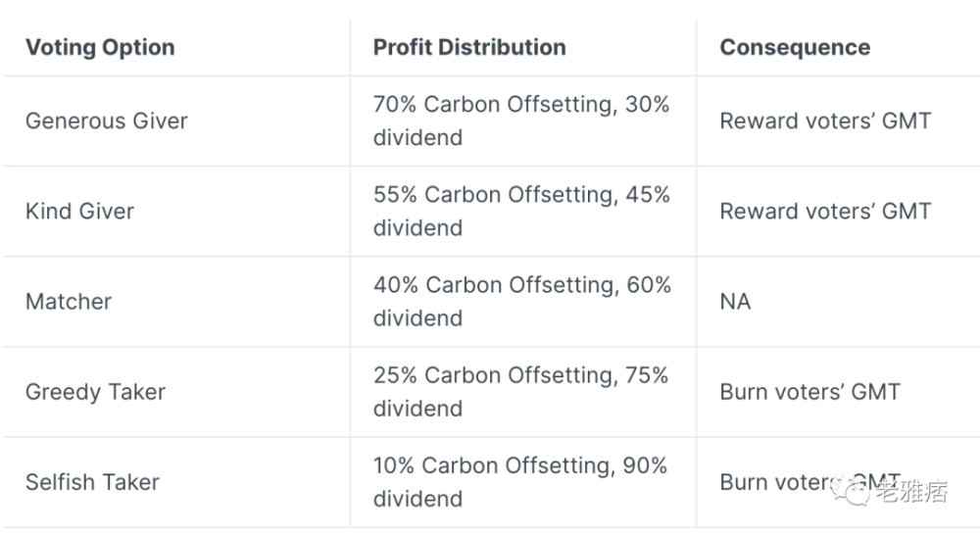
Task: Click 10% Carbon Offsetting, 90% dividend cell
Action: click(520, 482)
